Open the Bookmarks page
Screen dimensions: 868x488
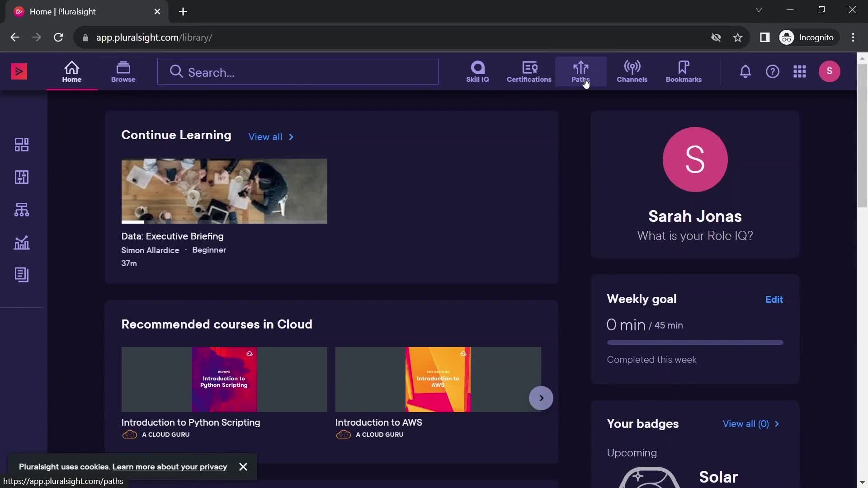(684, 72)
